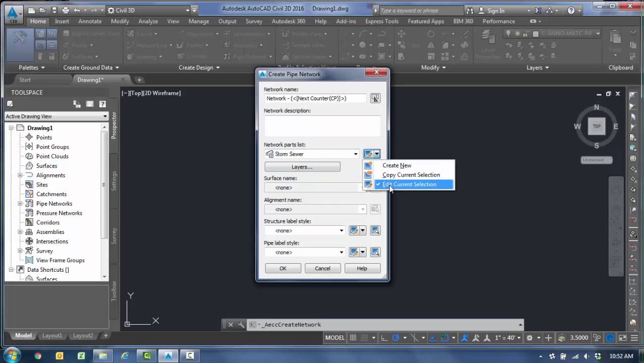Click in the Network name field
The width and height of the screenshot is (644, 363).
pyautogui.click(x=316, y=98)
